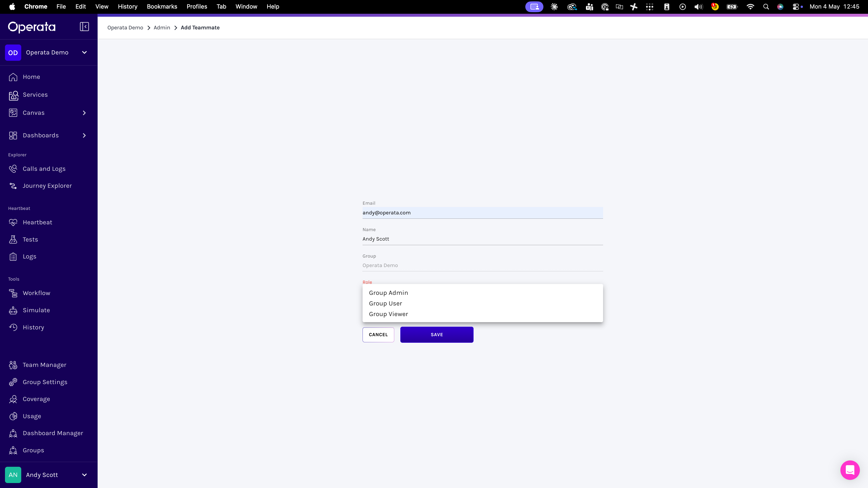Navigate to Admin breadcrumb
The height and width of the screenshot is (488, 868).
[x=162, y=28]
